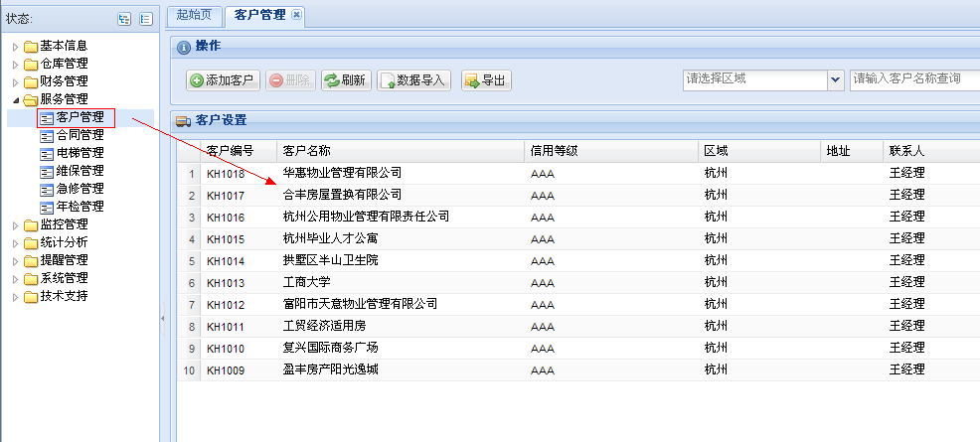This screenshot has height=442, width=980.
Task: Select row 拱墅区半山卫生院
Action: (578, 261)
